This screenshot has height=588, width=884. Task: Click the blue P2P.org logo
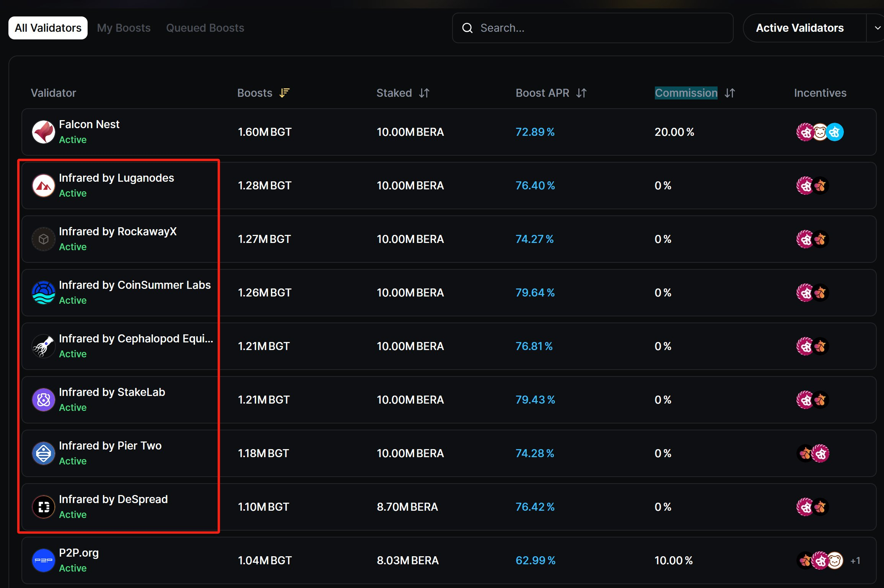(43, 560)
